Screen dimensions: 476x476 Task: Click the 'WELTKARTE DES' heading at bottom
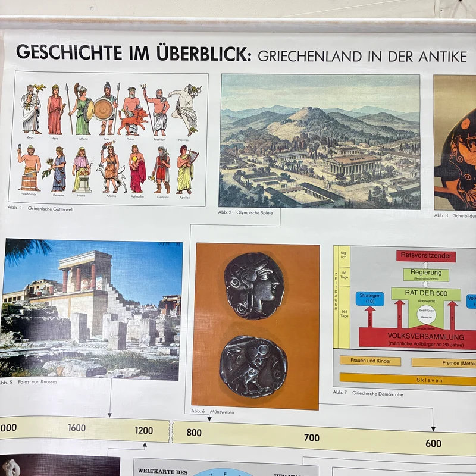162,471
